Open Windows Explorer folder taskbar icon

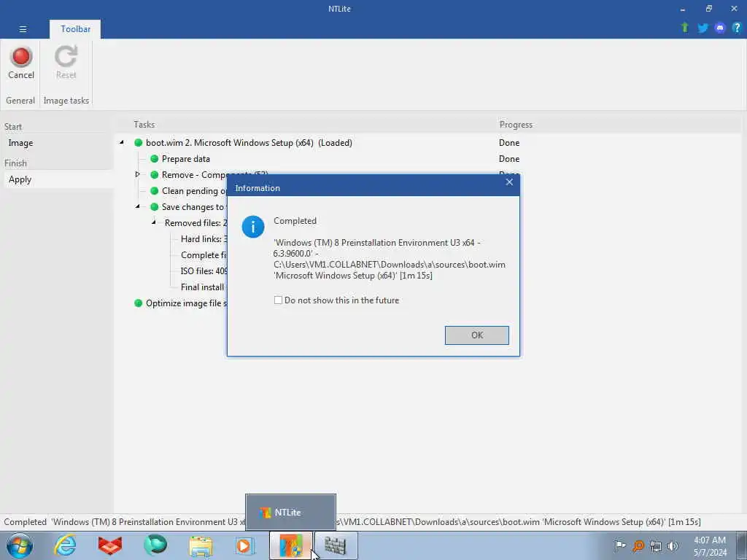tap(201, 546)
